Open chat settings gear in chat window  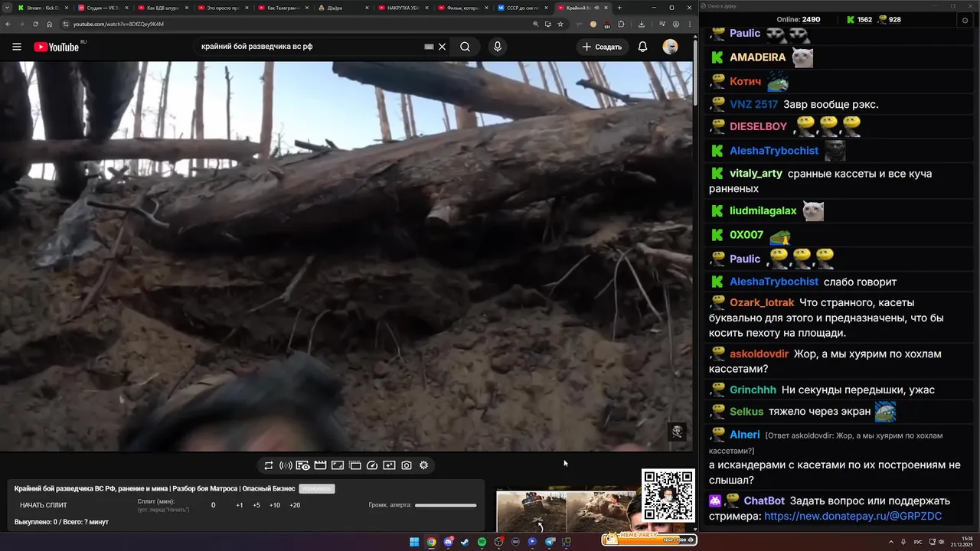(965, 20)
